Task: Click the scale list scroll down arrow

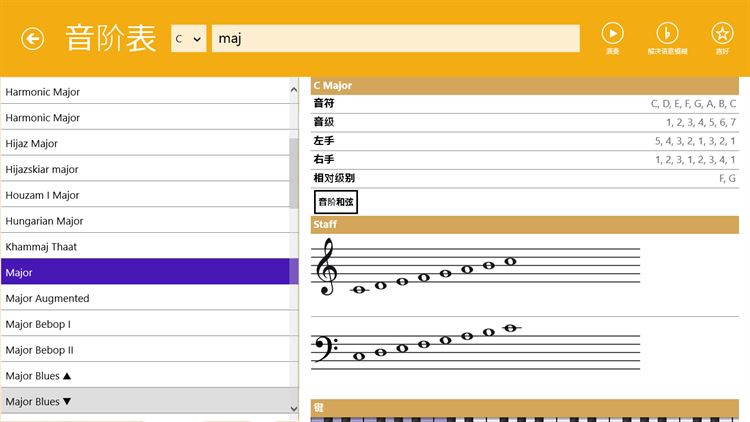Action: click(x=294, y=409)
